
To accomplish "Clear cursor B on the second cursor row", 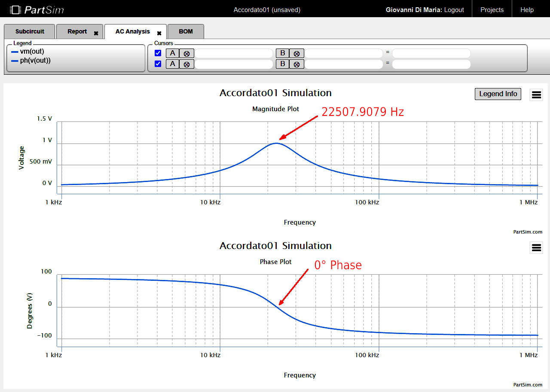I will coord(296,64).
